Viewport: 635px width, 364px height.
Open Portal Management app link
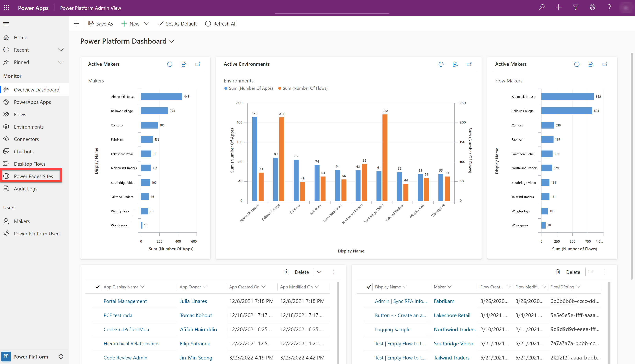point(125,301)
